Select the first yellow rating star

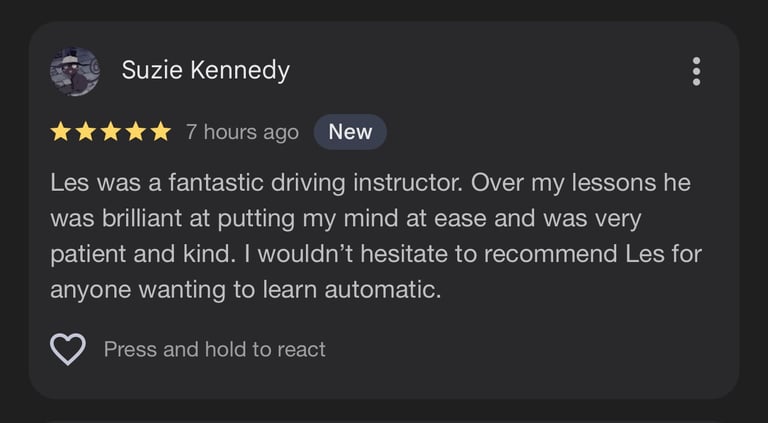pos(60,132)
